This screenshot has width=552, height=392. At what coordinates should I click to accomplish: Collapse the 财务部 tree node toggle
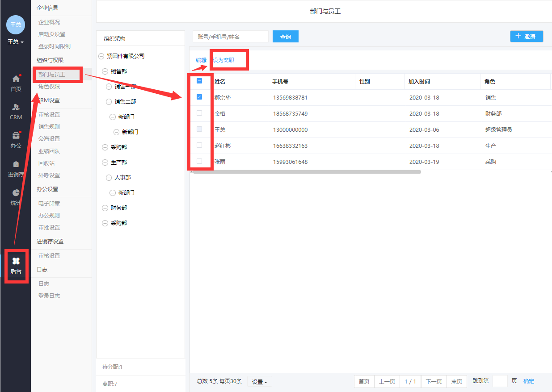pyautogui.click(x=105, y=208)
